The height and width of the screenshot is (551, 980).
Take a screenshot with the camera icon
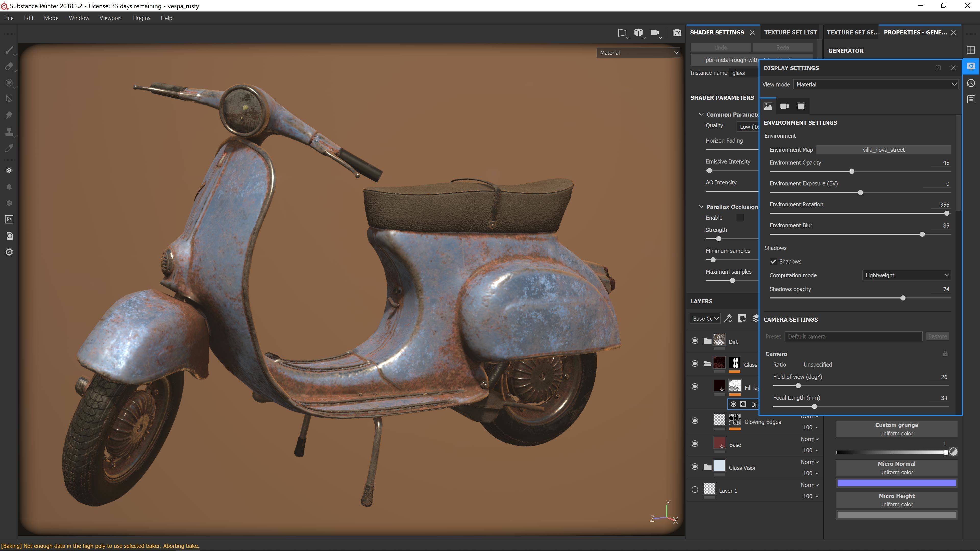(677, 33)
